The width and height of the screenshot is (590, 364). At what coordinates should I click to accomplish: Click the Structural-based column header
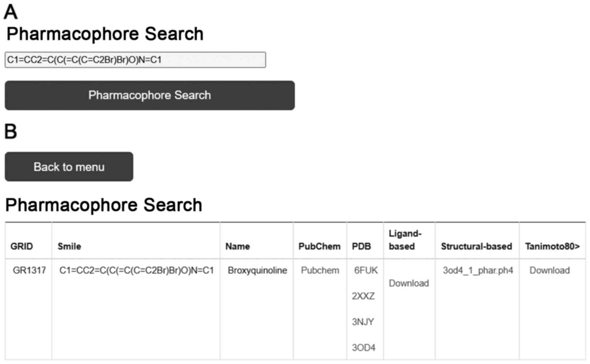pyautogui.click(x=476, y=246)
